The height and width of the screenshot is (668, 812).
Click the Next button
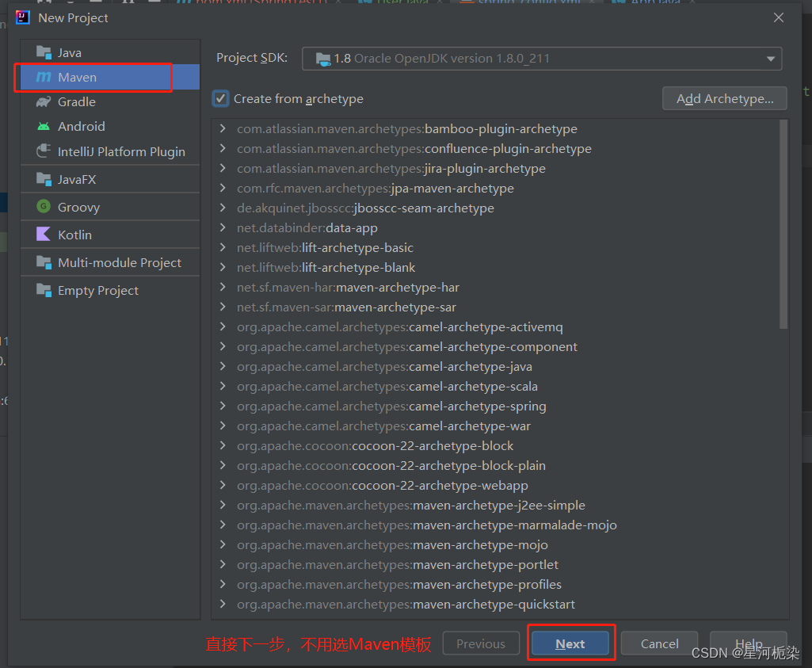tap(570, 643)
